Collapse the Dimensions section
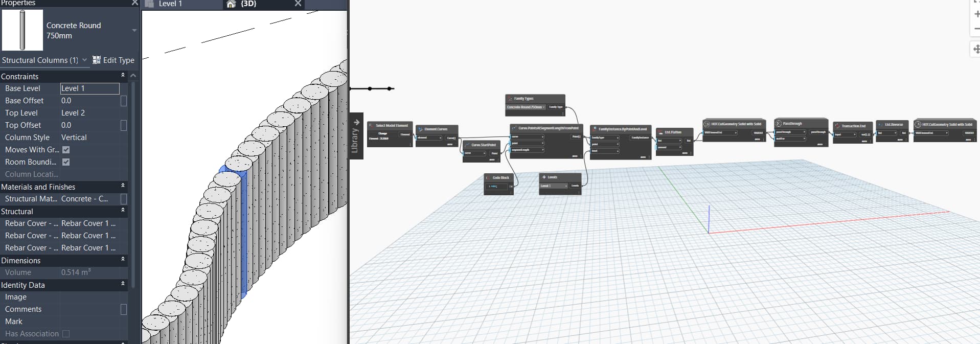The image size is (980, 344). [x=123, y=260]
